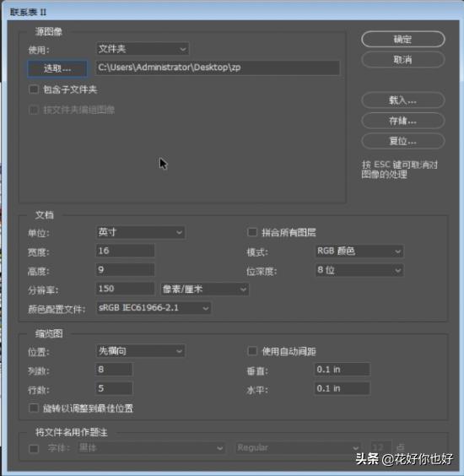464x476 pixels.
Task: Enable the 包含子文件夹 checkbox
Action: click(x=34, y=89)
